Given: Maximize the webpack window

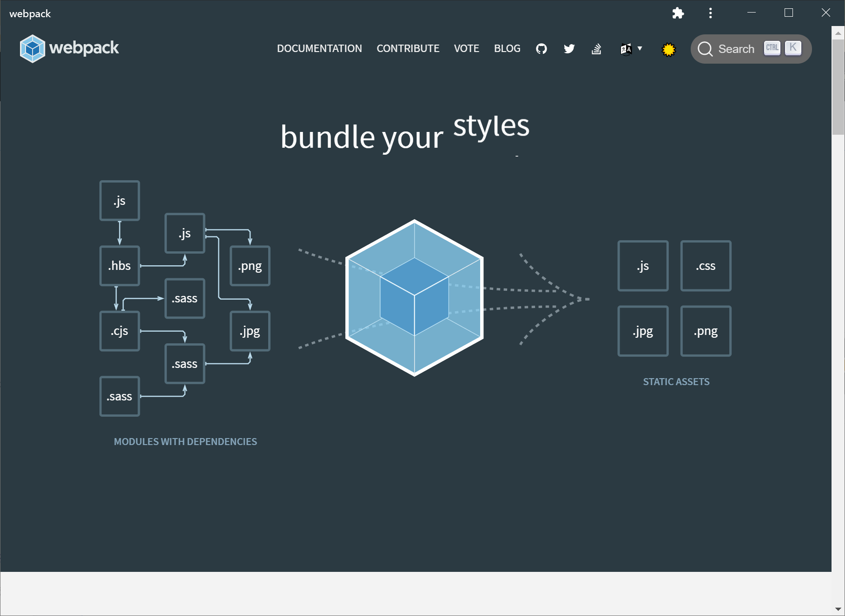Looking at the screenshot, I should click(789, 13).
